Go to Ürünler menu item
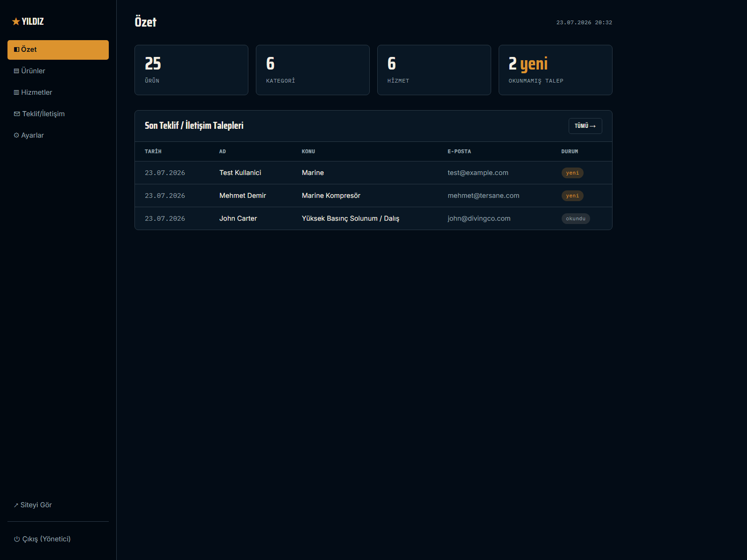 [58, 71]
